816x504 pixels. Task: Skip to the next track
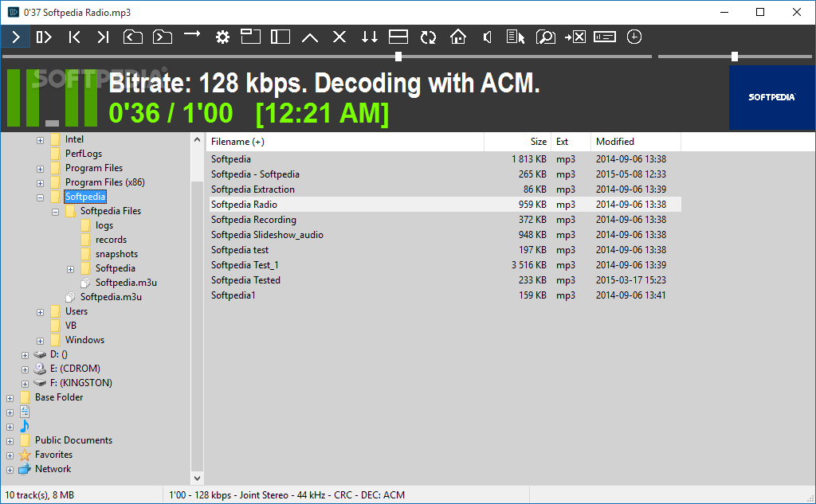click(103, 37)
